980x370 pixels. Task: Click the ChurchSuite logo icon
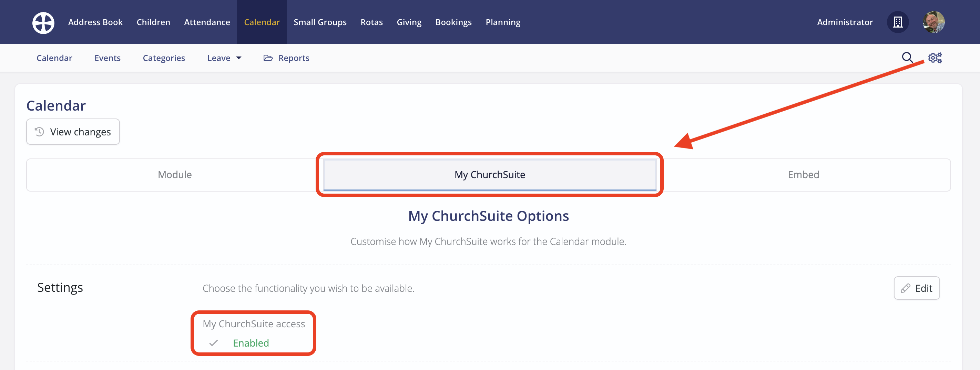click(x=43, y=22)
